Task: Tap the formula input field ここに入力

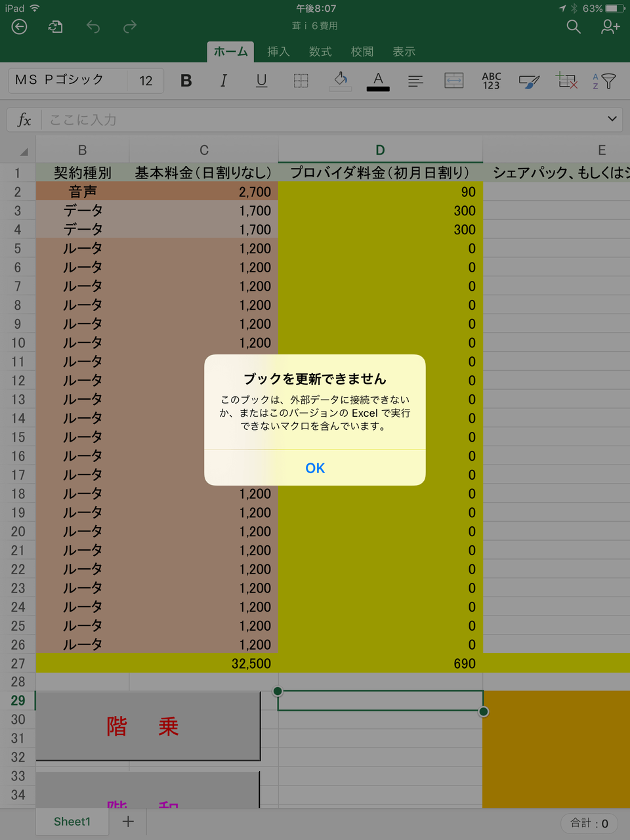Action: [322, 119]
